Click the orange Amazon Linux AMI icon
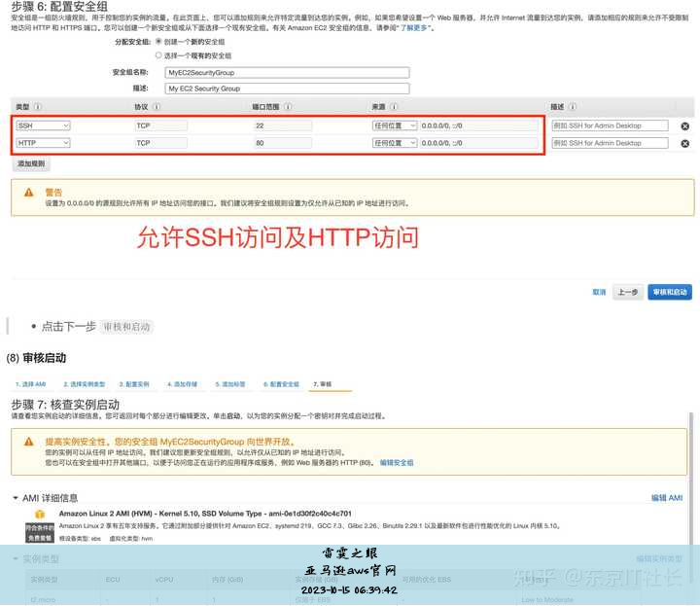The height and width of the screenshot is (606, 700). pyautogui.click(x=40, y=514)
